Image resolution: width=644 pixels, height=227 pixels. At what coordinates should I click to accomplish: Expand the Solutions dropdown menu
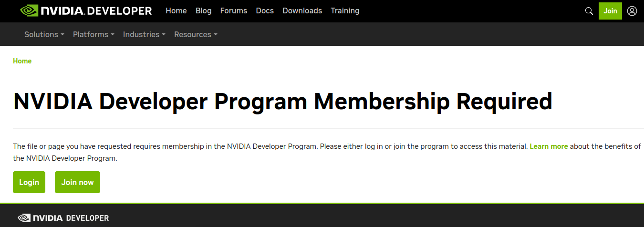(44, 34)
